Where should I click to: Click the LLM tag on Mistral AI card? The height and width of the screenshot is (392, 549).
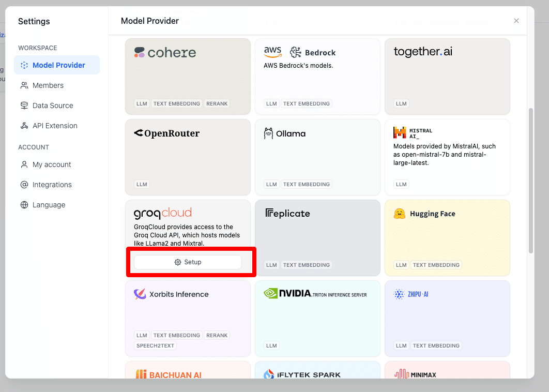click(x=401, y=184)
